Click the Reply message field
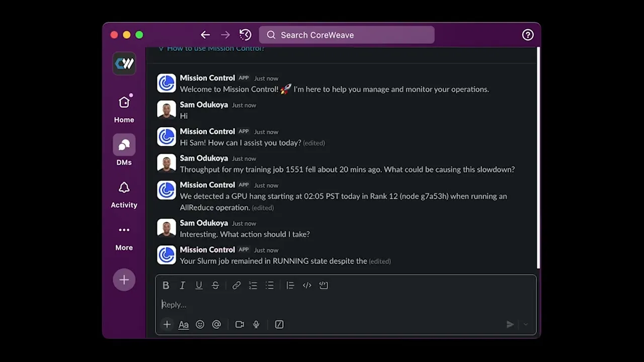Viewport: 644px width, 362px height. tap(346, 305)
